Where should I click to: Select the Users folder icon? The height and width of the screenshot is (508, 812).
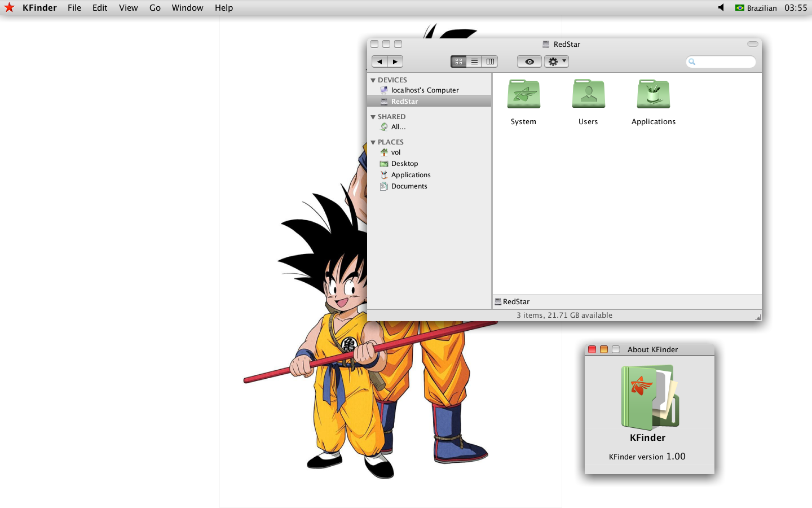[x=589, y=94]
